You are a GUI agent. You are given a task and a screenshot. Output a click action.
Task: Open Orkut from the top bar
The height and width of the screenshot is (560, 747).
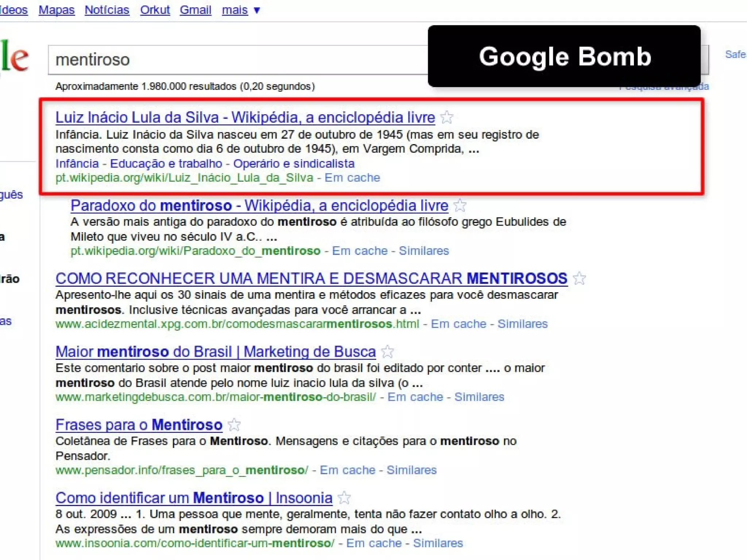[155, 10]
